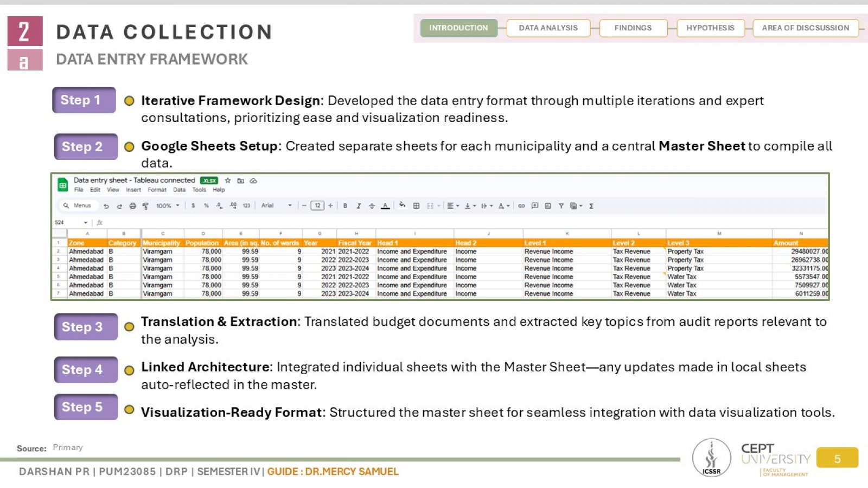868x488 pixels.
Task: Format as percent with % icon
Action: [206, 206]
